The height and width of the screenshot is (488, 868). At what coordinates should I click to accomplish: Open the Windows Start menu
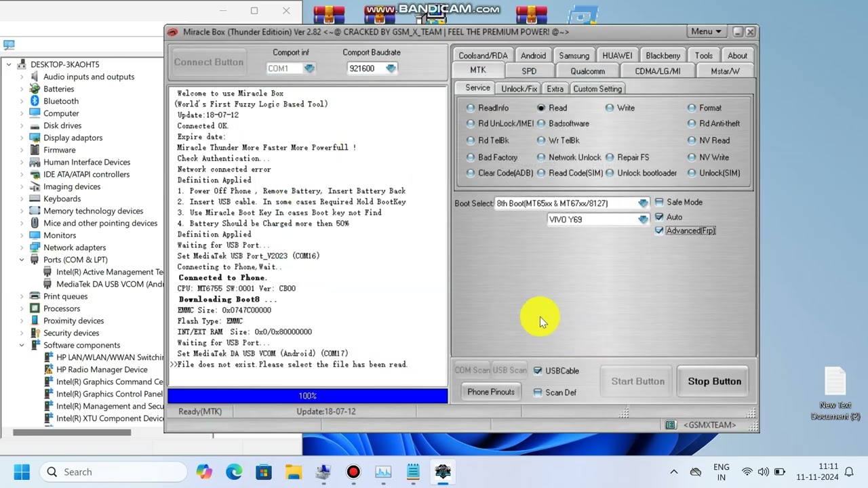(22, 472)
